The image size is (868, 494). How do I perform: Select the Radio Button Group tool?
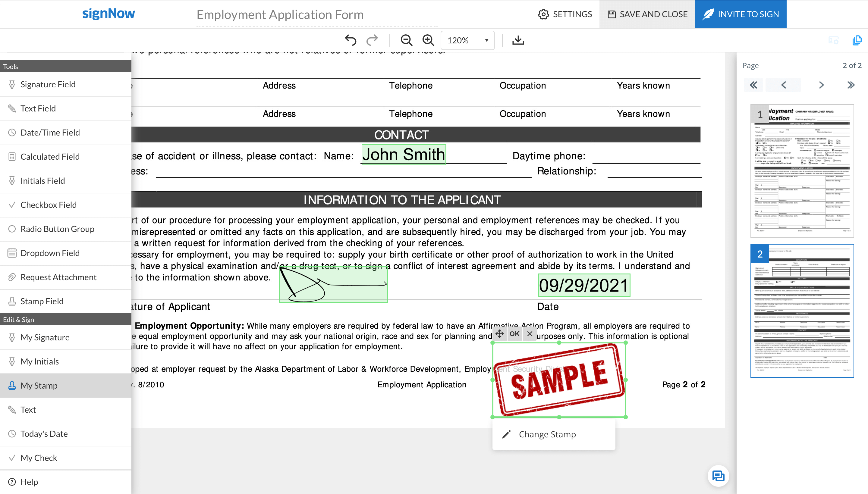[57, 229]
